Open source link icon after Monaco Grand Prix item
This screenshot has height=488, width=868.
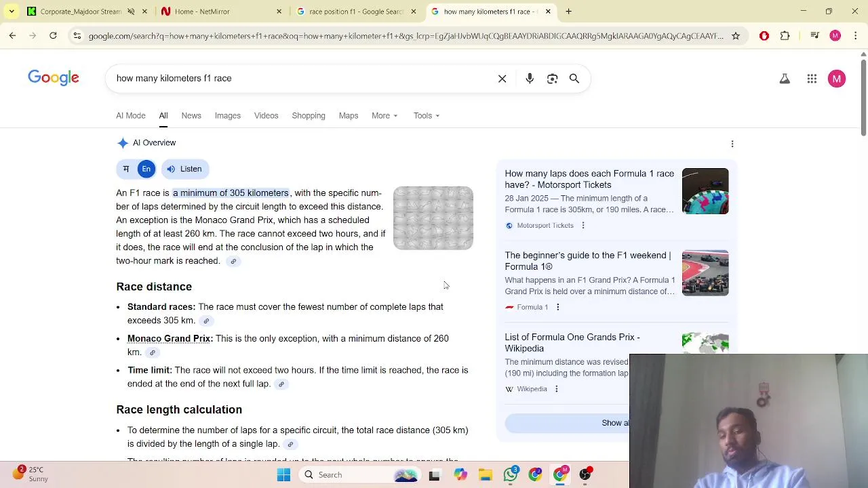(153, 352)
